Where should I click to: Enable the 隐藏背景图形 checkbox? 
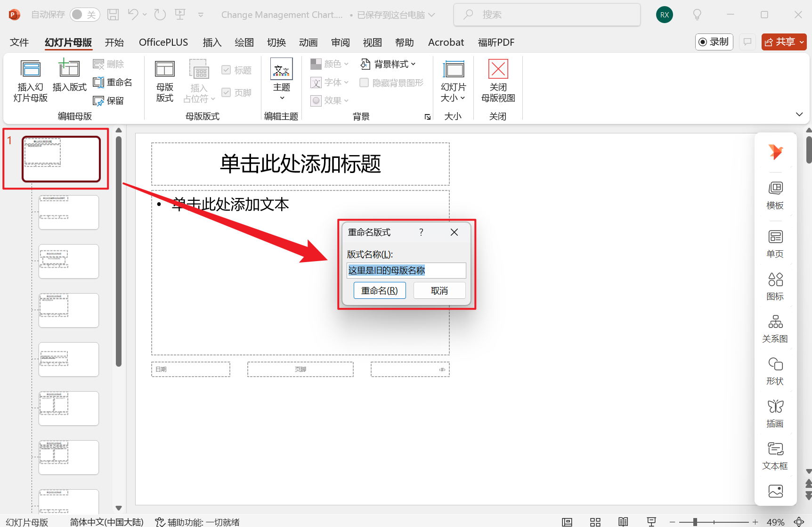click(x=364, y=82)
